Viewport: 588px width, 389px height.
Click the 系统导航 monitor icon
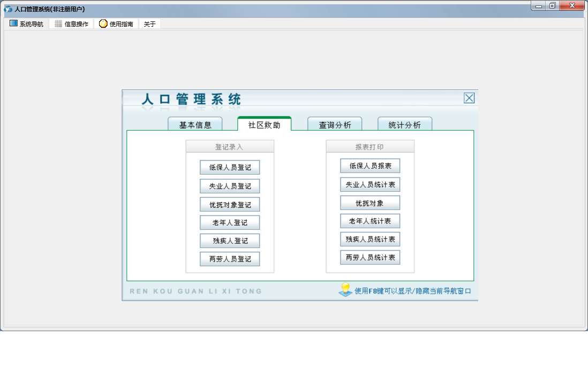pyautogui.click(x=13, y=24)
